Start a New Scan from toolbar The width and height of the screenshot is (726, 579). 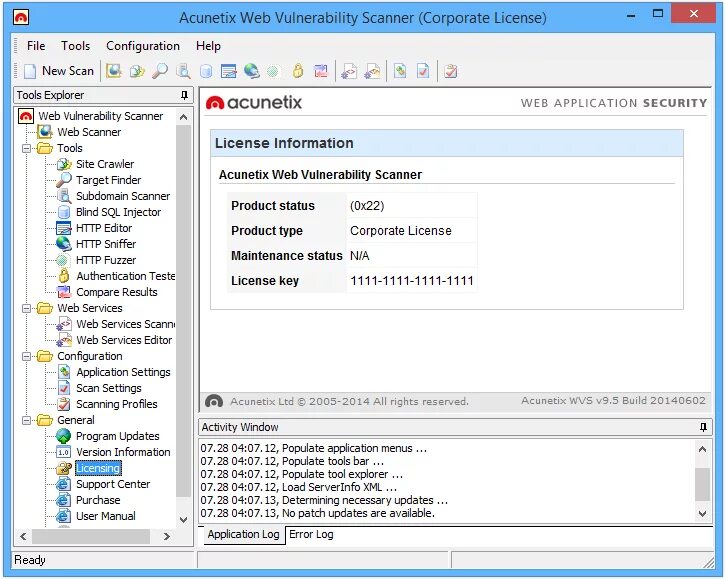point(59,71)
